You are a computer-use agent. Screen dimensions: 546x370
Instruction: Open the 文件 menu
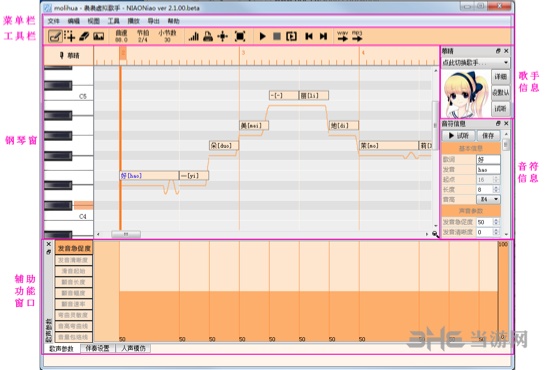53,21
